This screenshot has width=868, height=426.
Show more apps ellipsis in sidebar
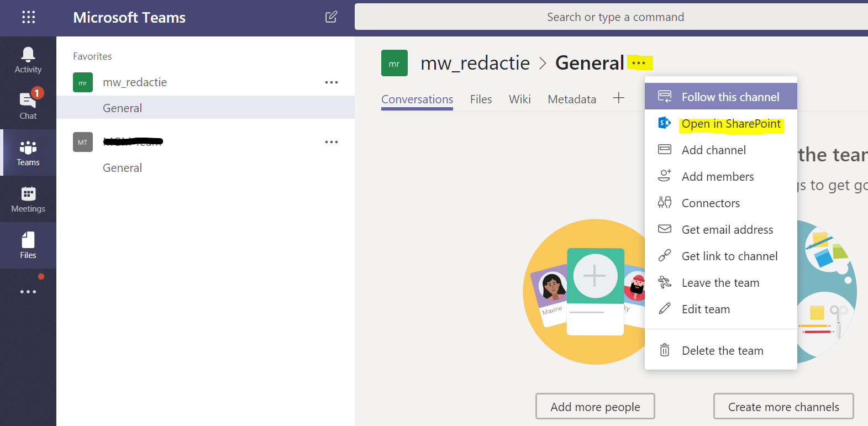point(28,292)
